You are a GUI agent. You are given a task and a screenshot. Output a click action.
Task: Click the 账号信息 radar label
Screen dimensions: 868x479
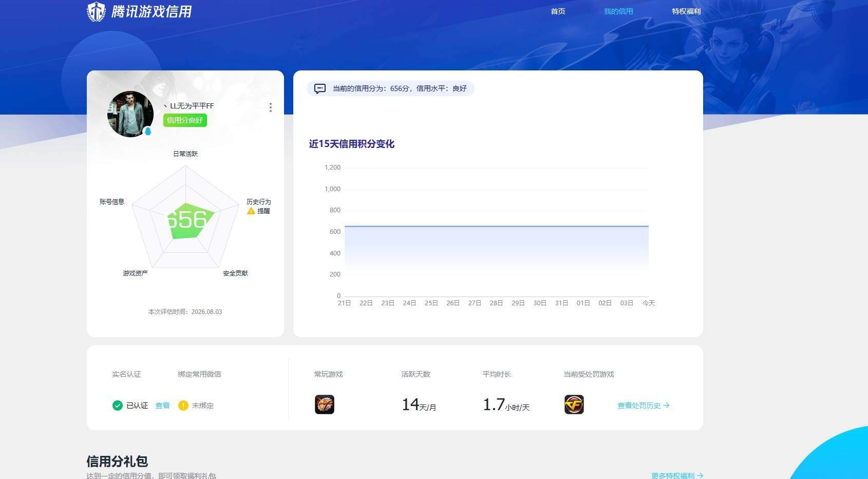(x=112, y=201)
